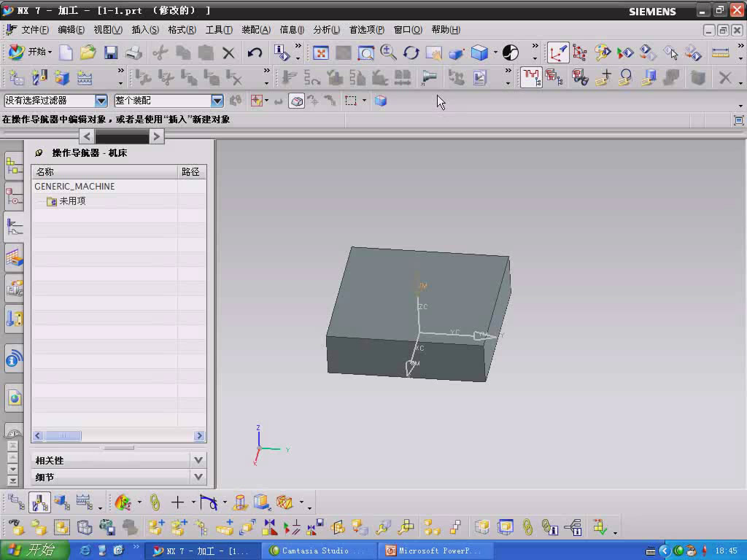This screenshot has height=560, width=747.
Task: Click the navigator horizontal scrollbar thumb
Action: (x=63, y=435)
